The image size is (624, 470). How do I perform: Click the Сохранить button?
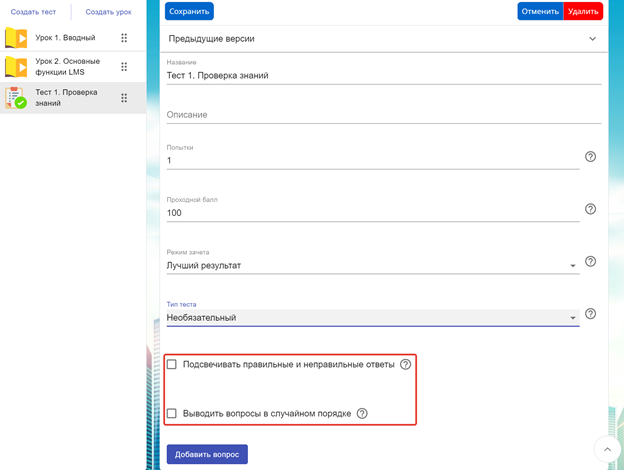(189, 11)
